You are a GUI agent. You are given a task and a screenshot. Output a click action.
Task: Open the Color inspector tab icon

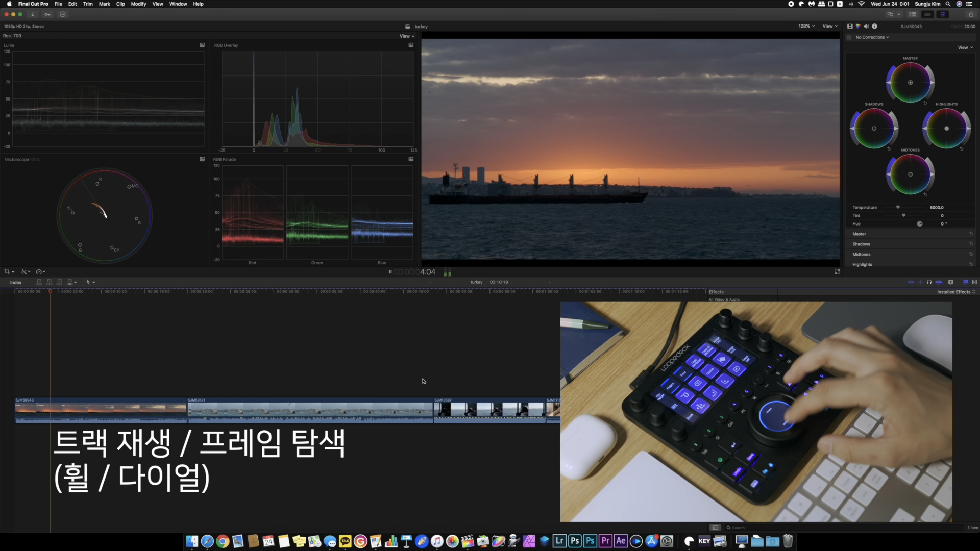[858, 26]
